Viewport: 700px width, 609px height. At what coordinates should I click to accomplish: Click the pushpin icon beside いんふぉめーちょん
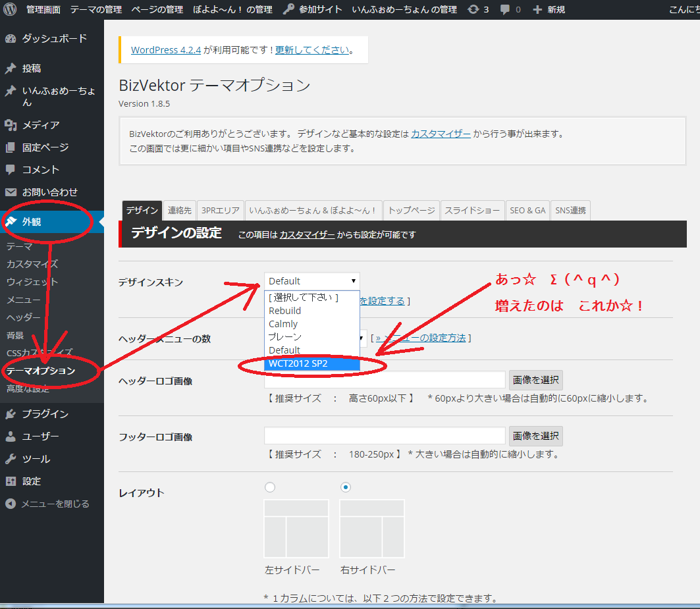click(x=11, y=91)
